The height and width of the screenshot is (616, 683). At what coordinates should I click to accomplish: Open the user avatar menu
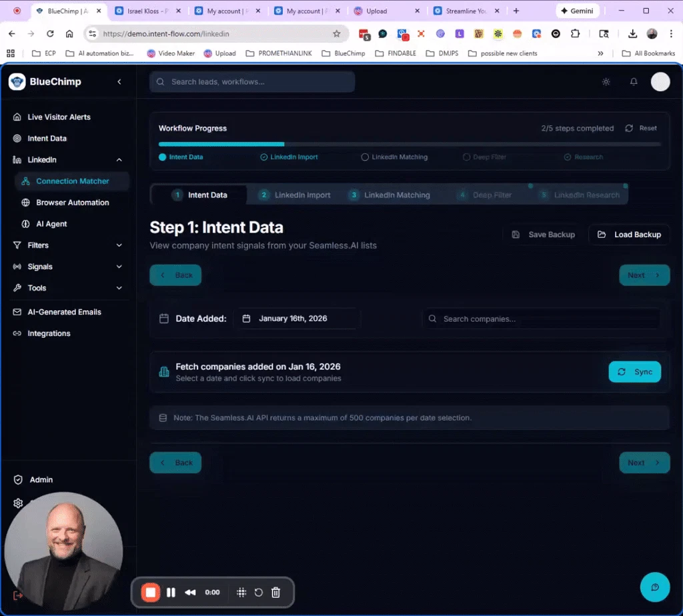click(660, 82)
